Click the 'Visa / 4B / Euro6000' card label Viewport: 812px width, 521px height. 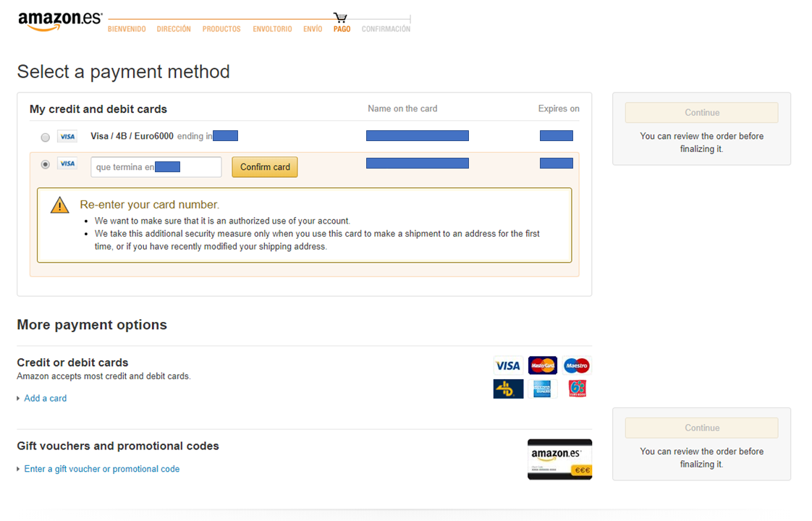pyautogui.click(x=132, y=136)
